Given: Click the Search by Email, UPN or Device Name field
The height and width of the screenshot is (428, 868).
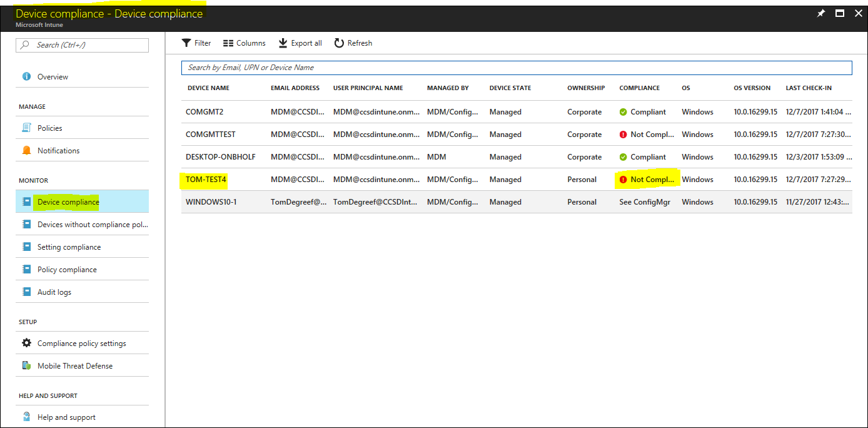Looking at the screenshot, I should (517, 68).
